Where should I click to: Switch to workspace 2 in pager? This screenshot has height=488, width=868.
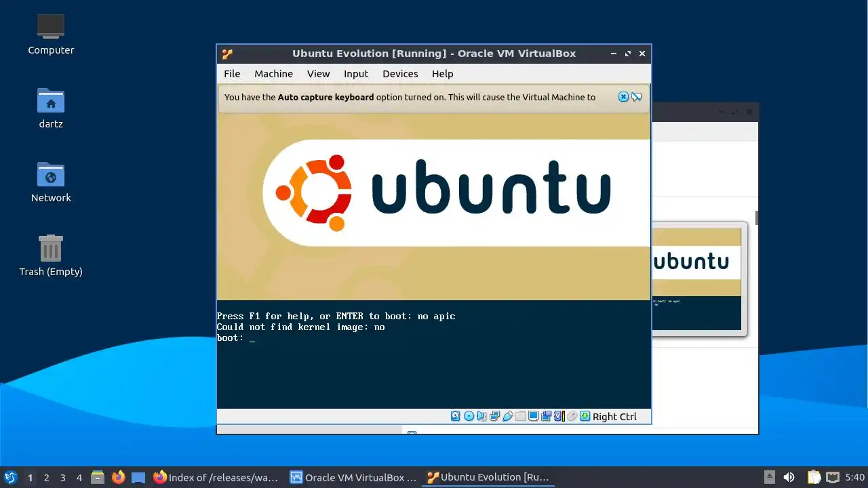pyautogui.click(x=46, y=477)
